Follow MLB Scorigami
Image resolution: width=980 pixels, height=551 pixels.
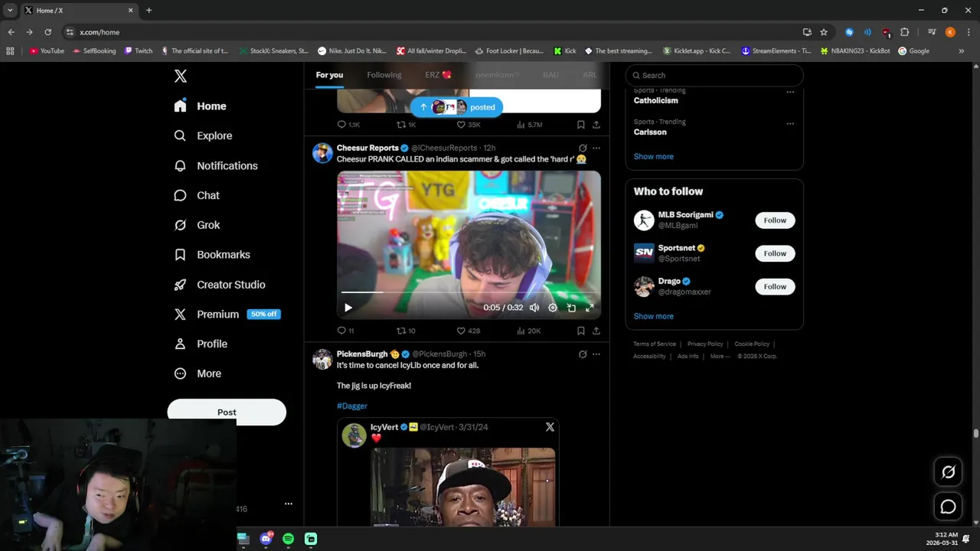pyautogui.click(x=775, y=220)
